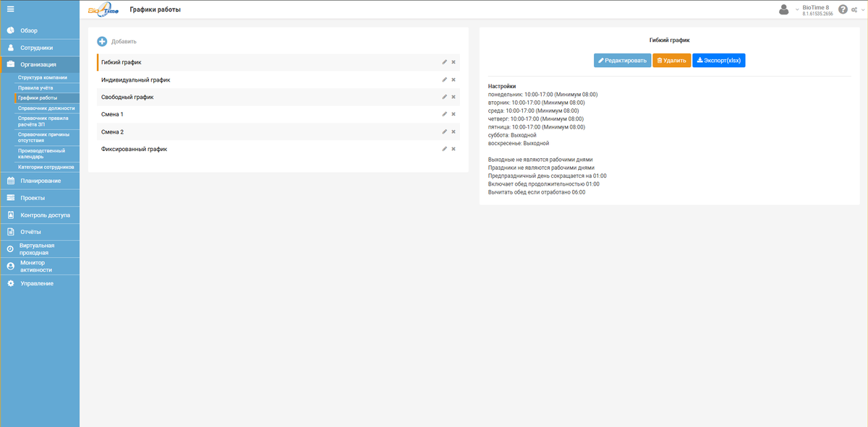
Task: Edit Свободный график with pencil icon
Action: tap(445, 97)
